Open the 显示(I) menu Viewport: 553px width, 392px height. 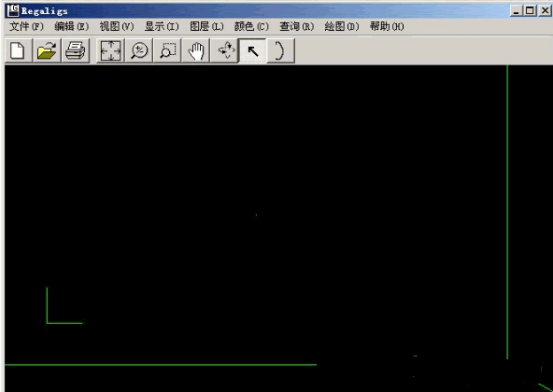162,26
